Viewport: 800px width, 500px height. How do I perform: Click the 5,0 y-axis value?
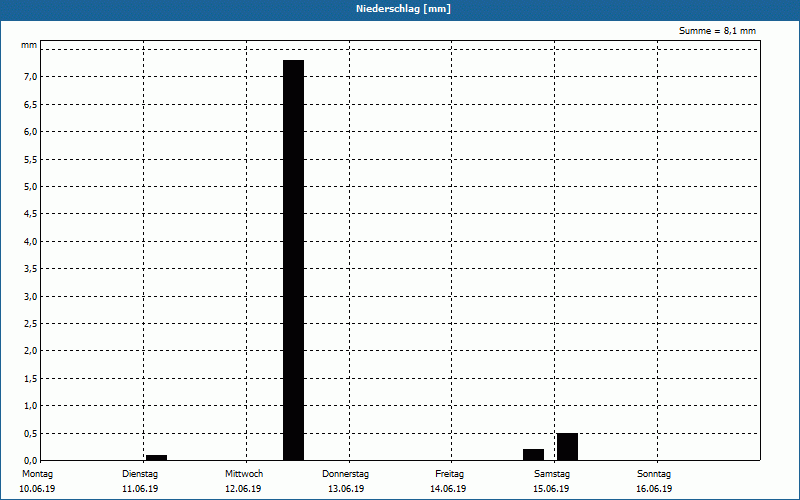pos(31,187)
